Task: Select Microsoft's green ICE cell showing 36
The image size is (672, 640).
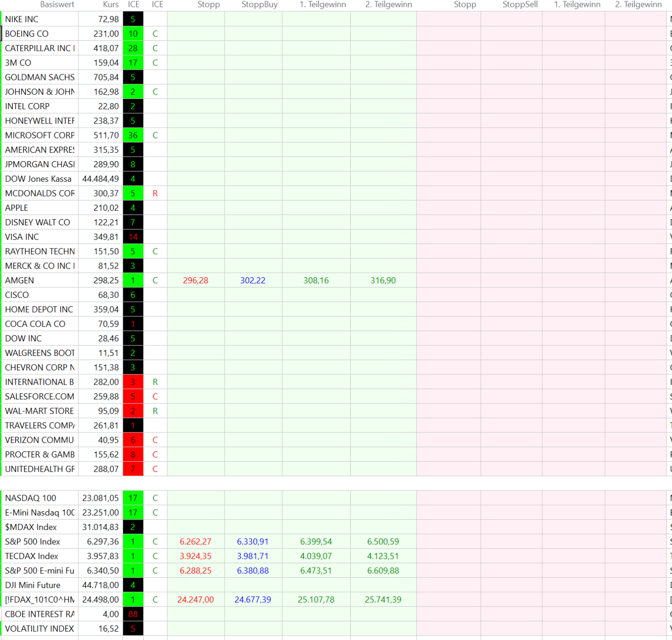Action: [133, 136]
